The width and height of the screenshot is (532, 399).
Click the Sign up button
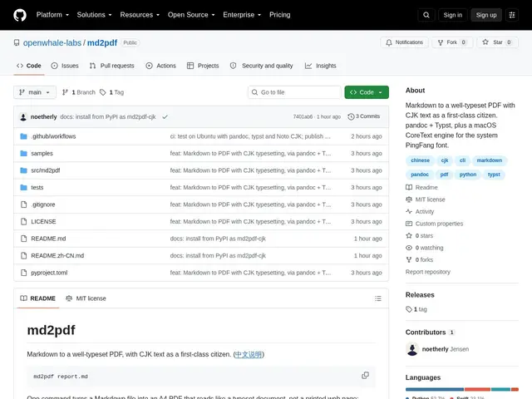pos(486,15)
